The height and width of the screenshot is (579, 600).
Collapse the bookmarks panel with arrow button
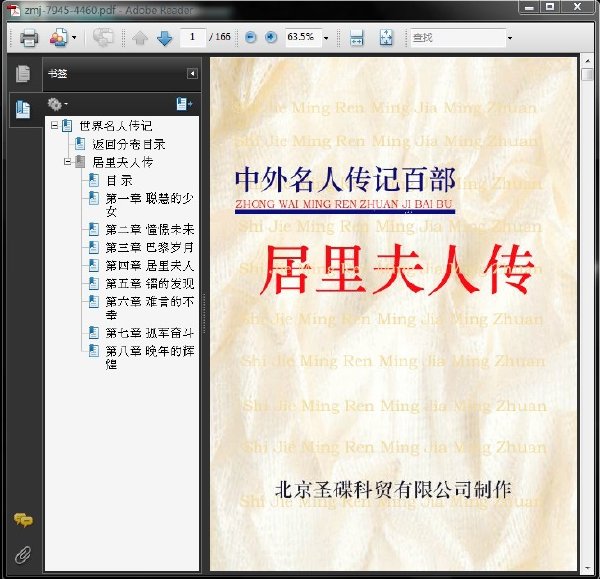click(x=192, y=73)
